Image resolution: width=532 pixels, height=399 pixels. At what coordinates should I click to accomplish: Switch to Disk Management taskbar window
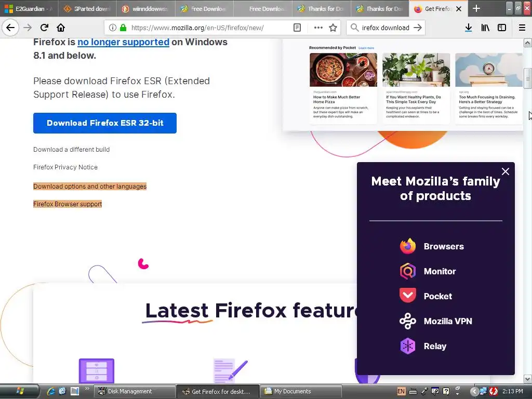click(135, 391)
